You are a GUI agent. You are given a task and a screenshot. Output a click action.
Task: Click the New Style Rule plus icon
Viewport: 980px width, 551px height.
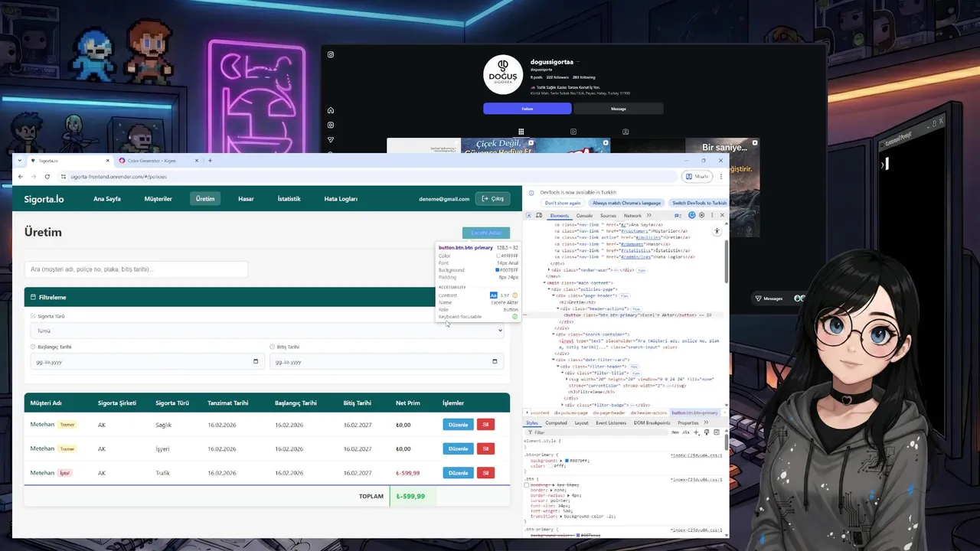coord(696,432)
